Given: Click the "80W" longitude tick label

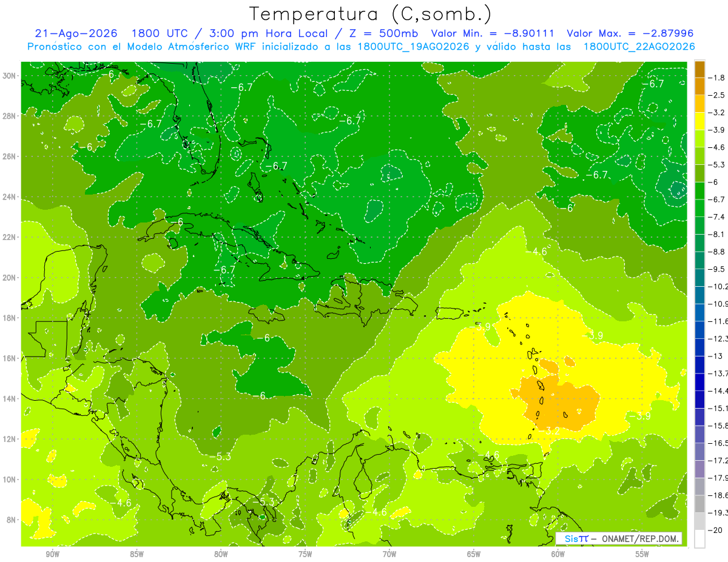Looking at the screenshot, I should 221,554.
